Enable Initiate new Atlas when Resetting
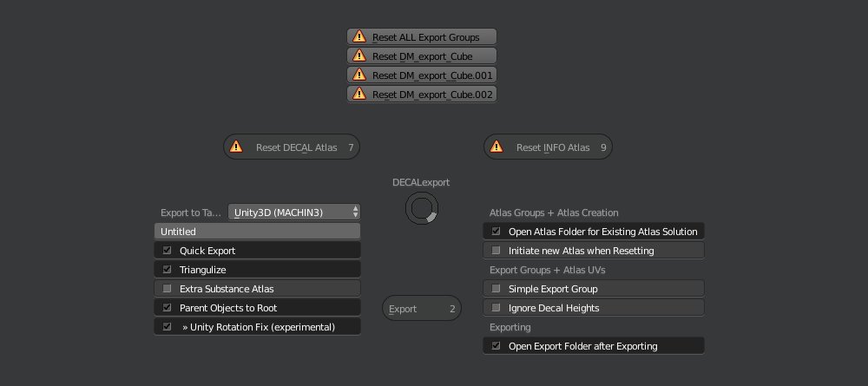The width and height of the screenshot is (868, 386). (x=496, y=251)
